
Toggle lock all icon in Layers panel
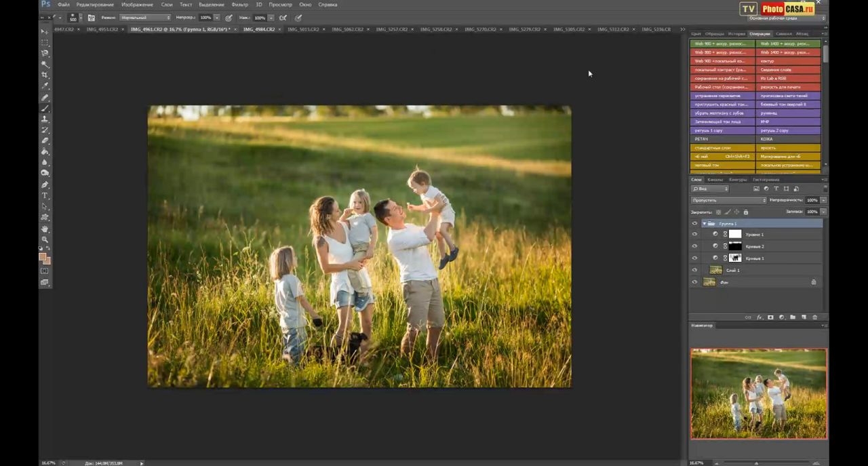[746, 212]
